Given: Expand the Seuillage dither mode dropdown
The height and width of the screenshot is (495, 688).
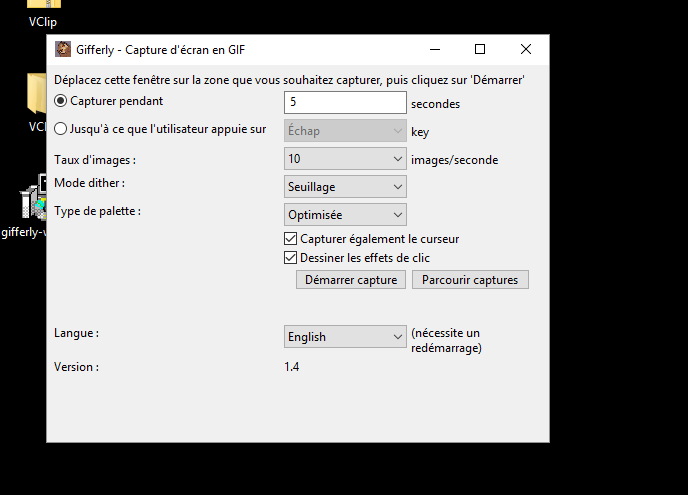Looking at the screenshot, I should (x=345, y=187).
